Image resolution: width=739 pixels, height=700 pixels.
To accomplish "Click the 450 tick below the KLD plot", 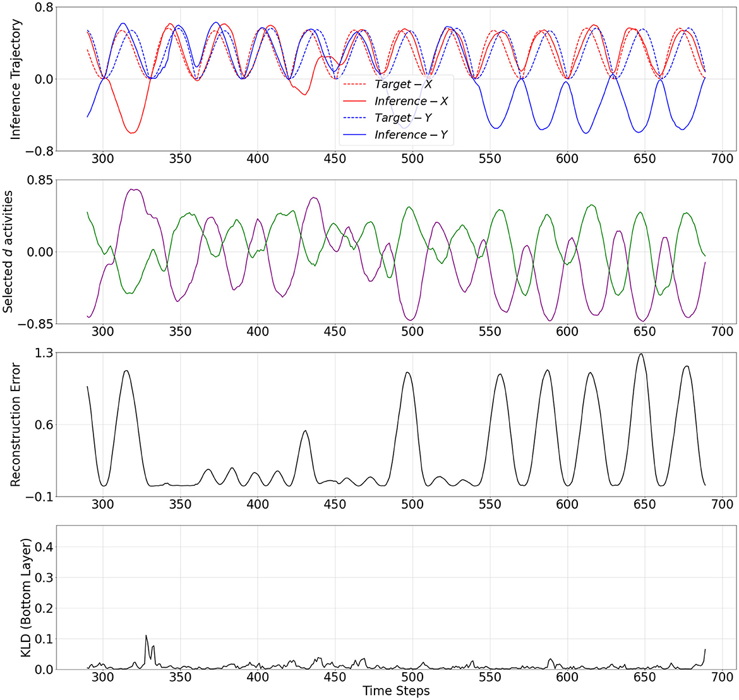I will coord(335,677).
